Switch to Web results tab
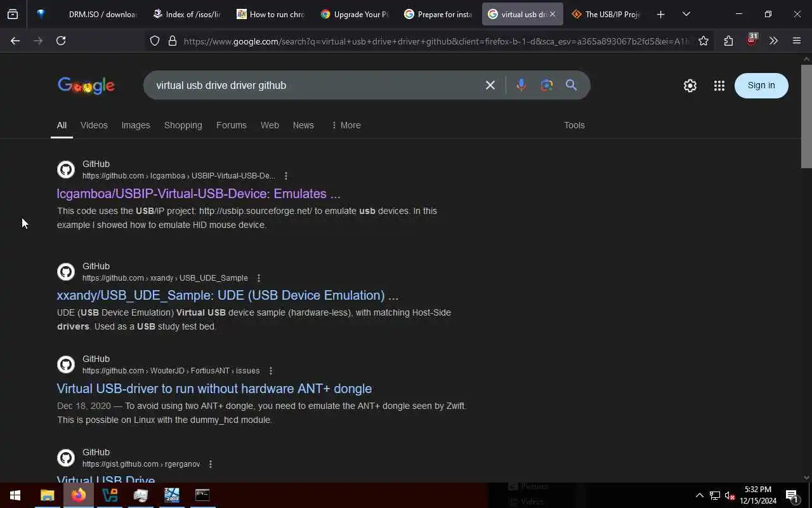This screenshot has height=508, width=812. (270, 125)
